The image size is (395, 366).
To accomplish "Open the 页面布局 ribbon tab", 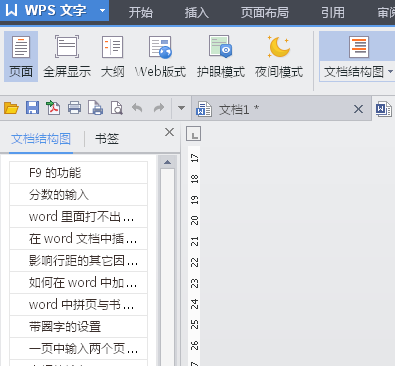I will click(x=265, y=13).
